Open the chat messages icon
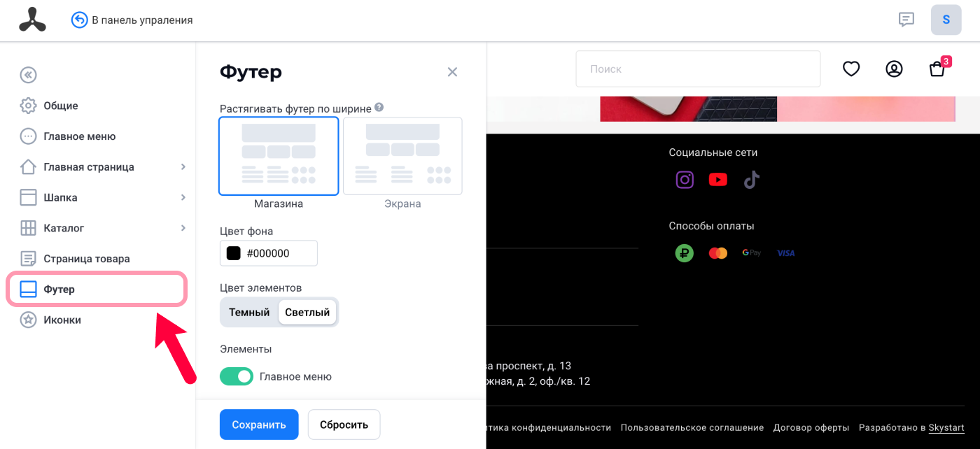Viewport: 980px width, 449px height. 906,20
